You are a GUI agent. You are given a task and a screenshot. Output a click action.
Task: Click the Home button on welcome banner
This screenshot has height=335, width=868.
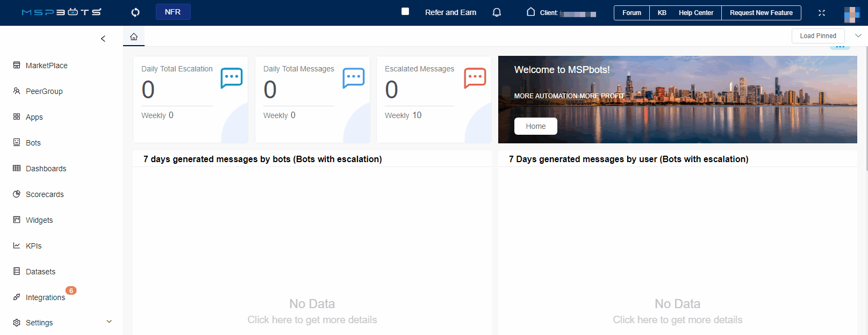click(x=535, y=126)
